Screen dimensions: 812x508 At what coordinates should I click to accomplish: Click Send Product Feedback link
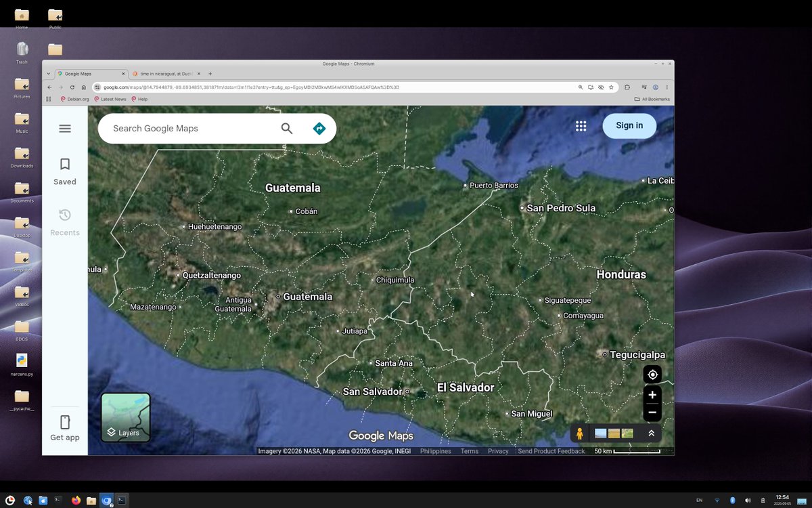click(551, 451)
